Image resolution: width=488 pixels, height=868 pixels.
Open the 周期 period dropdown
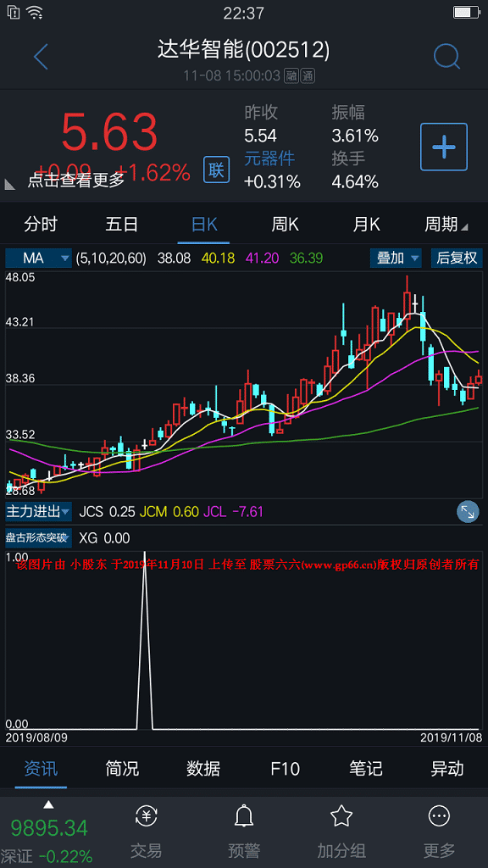tap(446, 224)
